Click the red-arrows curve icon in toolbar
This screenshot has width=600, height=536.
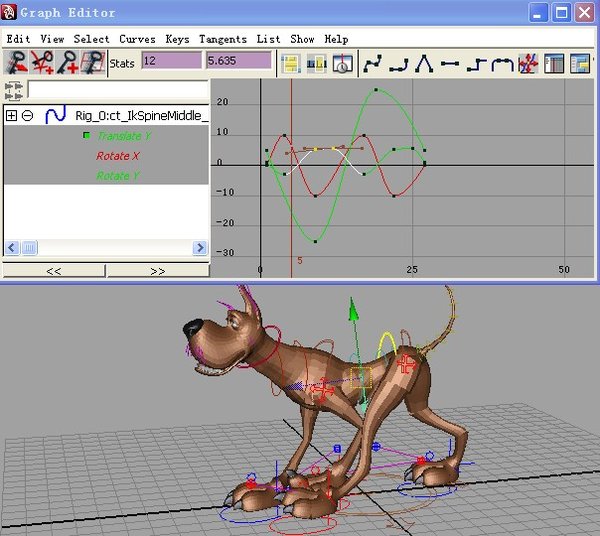[528, 64]
